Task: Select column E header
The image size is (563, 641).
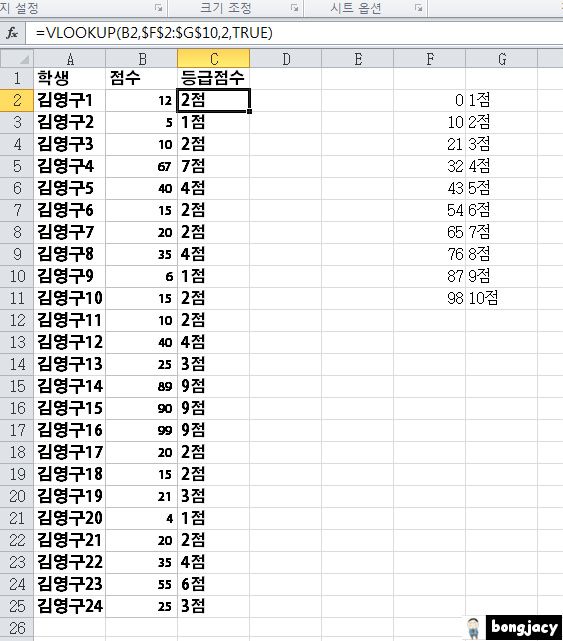Action: pyautogui.click(x=358, y=59)
